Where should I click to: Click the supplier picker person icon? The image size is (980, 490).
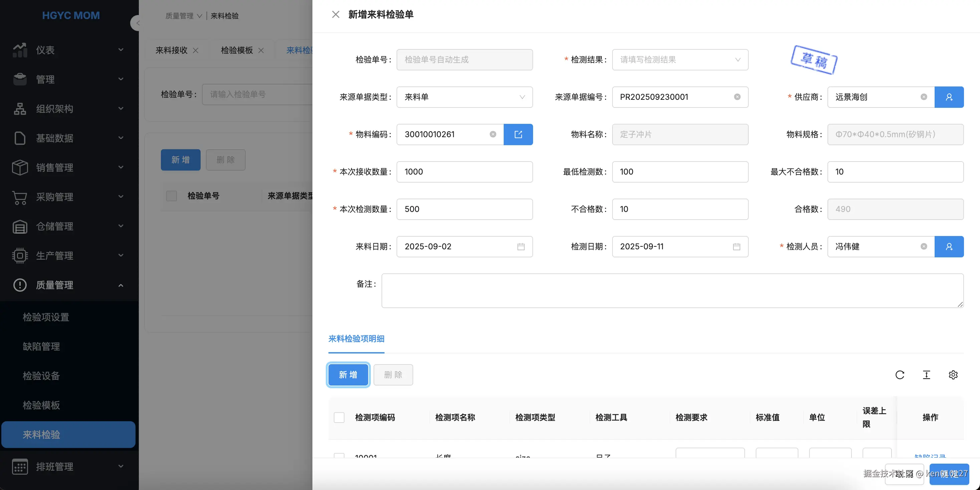point(949,97)
